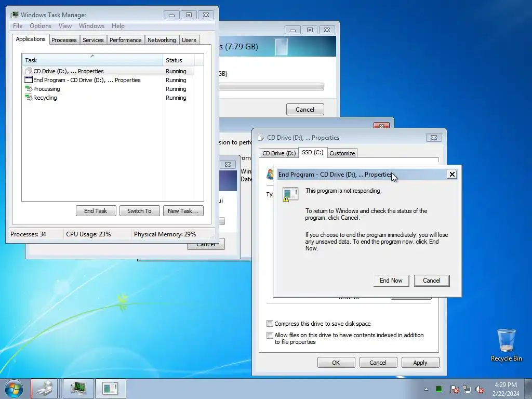Open the Help menu

click(x=118, y=26)
